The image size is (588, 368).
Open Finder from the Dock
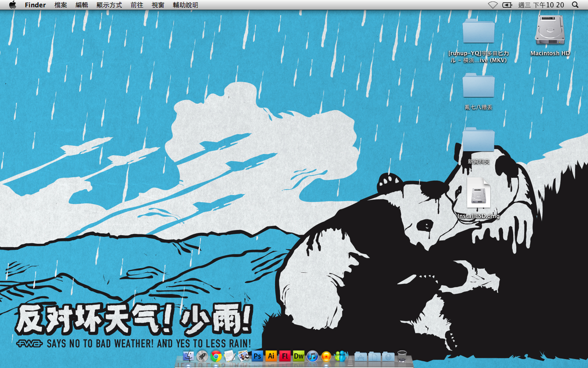[188, 356]
